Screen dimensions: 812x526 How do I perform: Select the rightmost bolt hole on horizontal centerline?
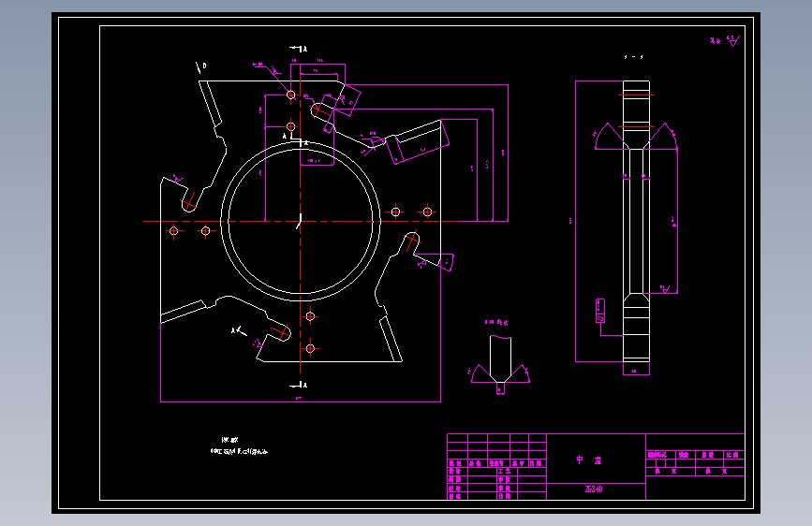point(427,212)
